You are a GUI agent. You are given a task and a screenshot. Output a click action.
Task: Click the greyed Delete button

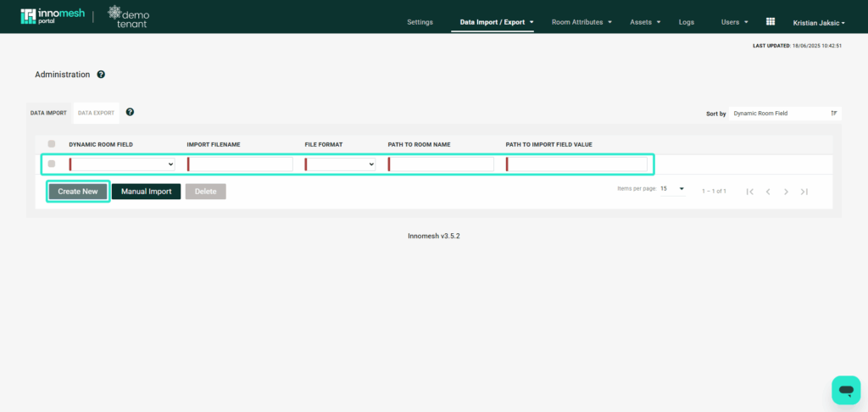[205, 192]
